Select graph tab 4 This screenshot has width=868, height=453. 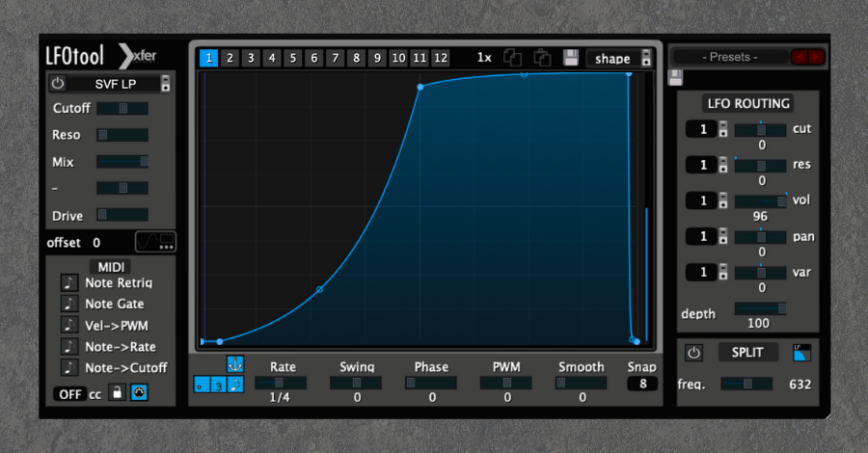click(272, 58)
